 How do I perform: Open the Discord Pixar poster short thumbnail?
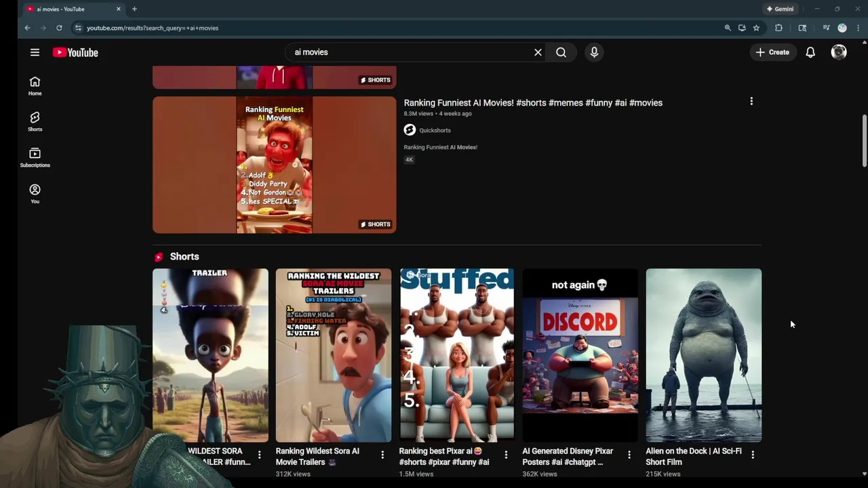580,354
